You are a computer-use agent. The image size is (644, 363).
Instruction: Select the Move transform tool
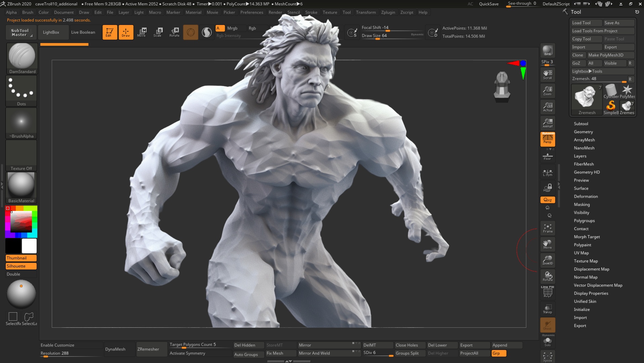coord(141,32)
